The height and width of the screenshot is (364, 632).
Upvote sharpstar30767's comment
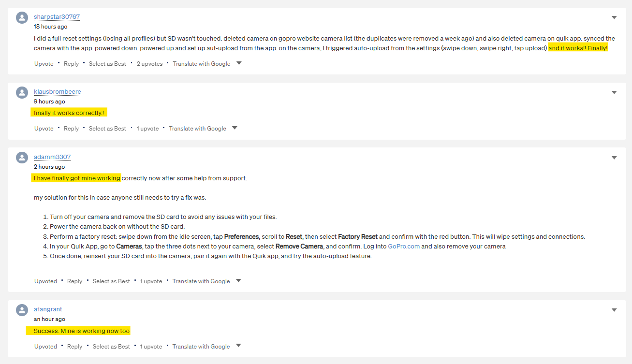click(x=44, y=64)
